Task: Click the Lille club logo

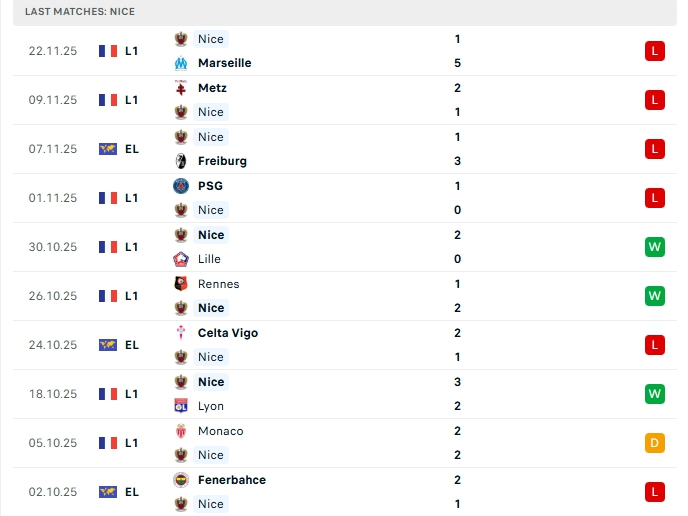Action: coord(181,259)
